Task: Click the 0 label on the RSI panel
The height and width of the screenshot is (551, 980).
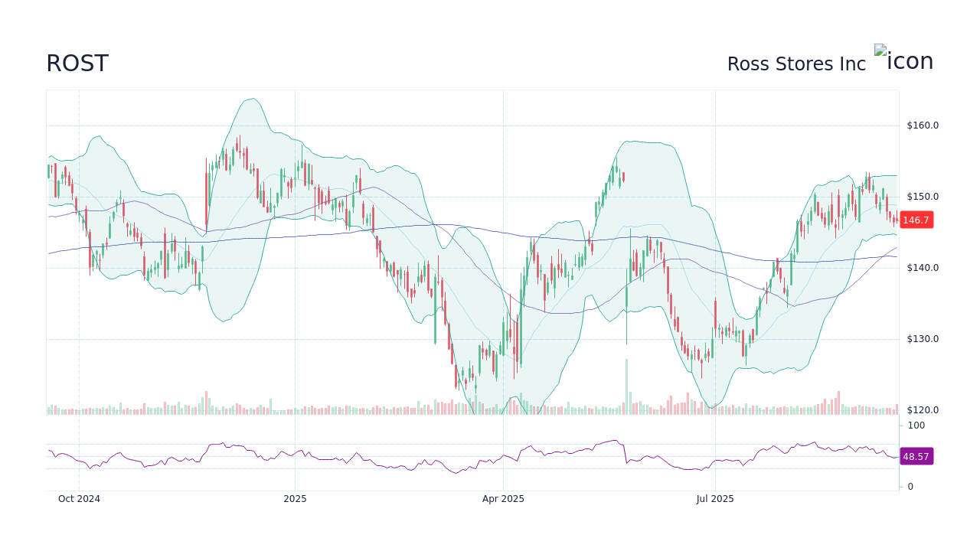Action: point(909,486)
